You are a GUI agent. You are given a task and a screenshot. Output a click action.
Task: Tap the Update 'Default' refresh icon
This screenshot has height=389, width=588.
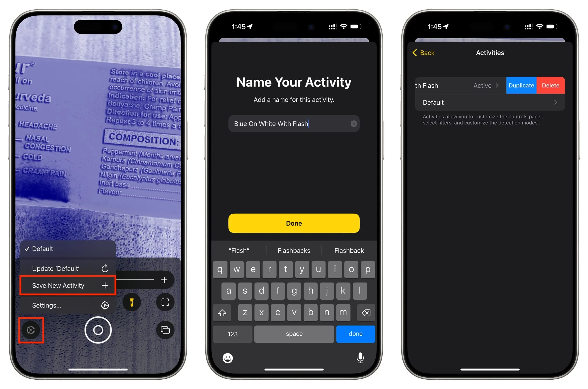[x=105, y=268]
